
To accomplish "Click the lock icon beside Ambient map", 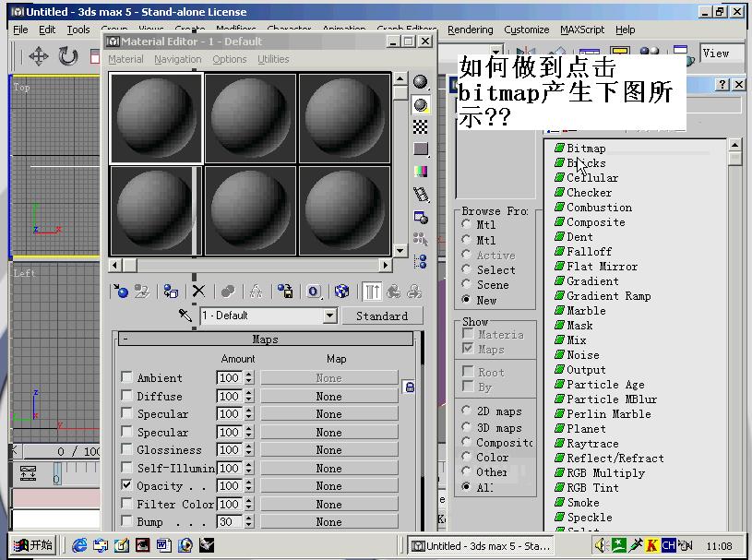I will pyautogui.click(x=410, y=387).
